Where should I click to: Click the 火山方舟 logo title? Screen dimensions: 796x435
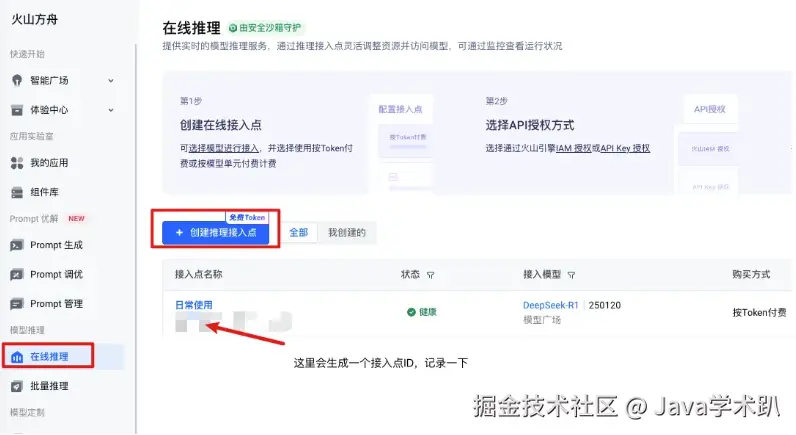[x=35, y=19]
